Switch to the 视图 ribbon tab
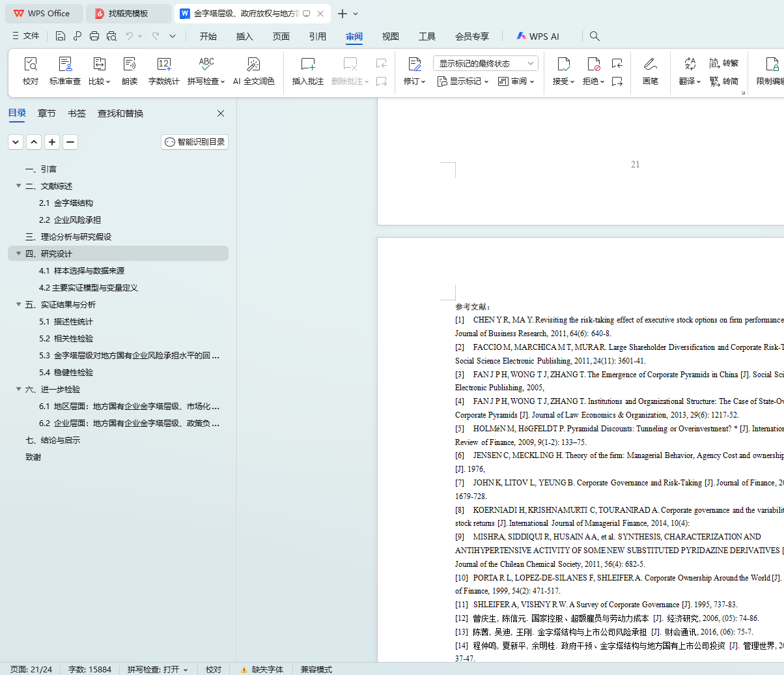Screen dimensions: 784x675 click(390, 36)
